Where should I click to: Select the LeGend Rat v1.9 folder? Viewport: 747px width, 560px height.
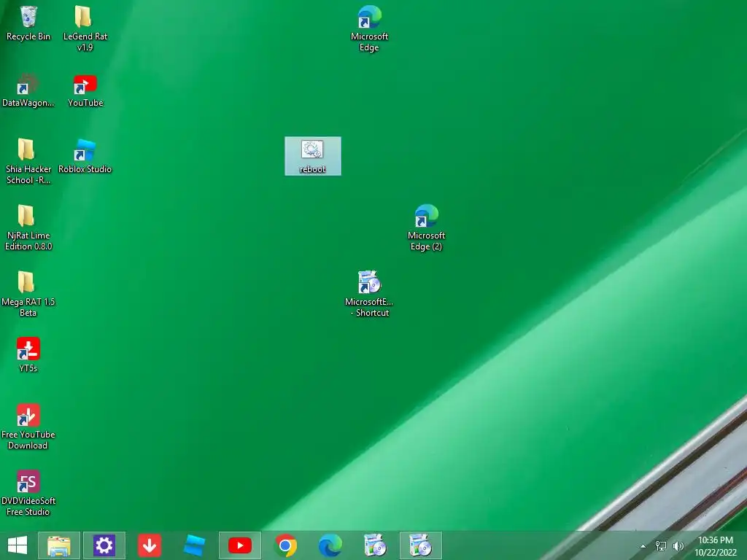click(85, 28)
